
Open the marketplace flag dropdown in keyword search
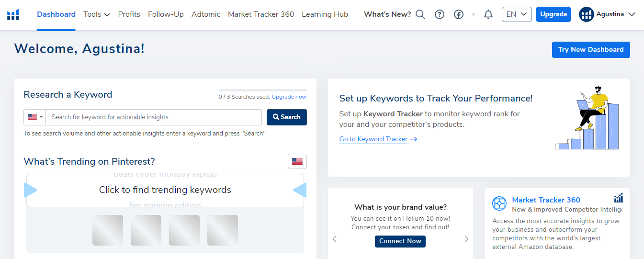click(x=35, y=117)
